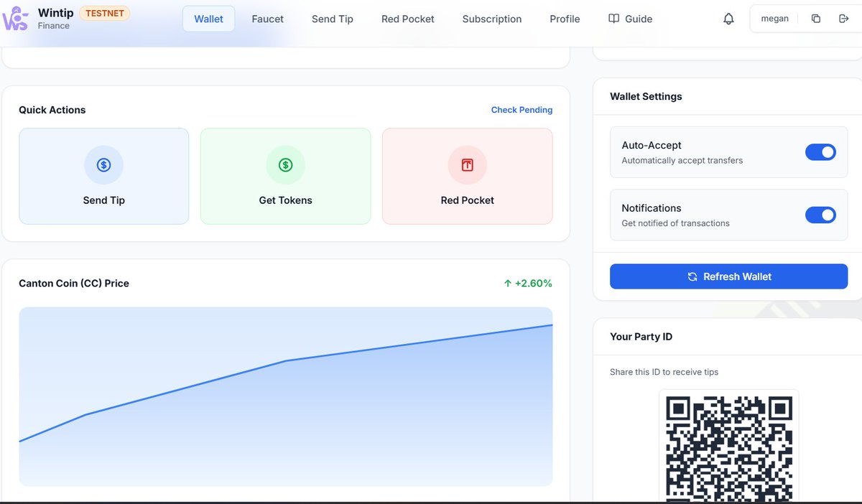Open the Guide page
862x504 pixels.
(x=631, y=19)
